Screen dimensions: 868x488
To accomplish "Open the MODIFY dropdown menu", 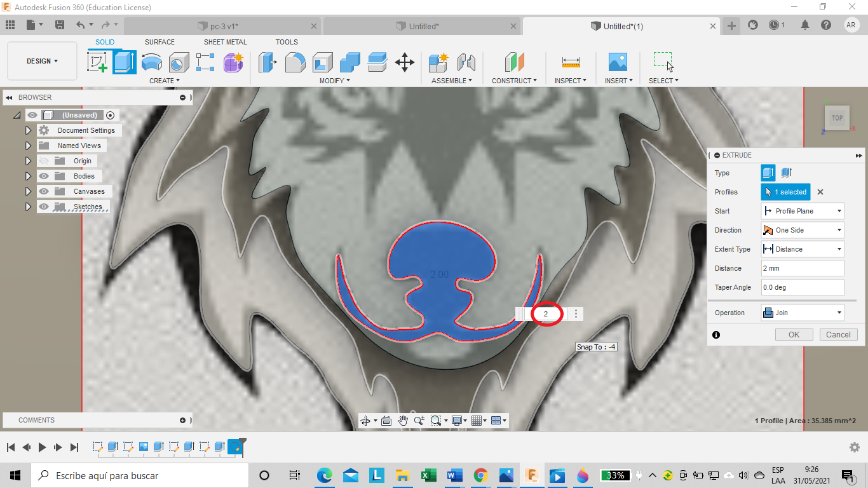I will click(x=335, y=81).
